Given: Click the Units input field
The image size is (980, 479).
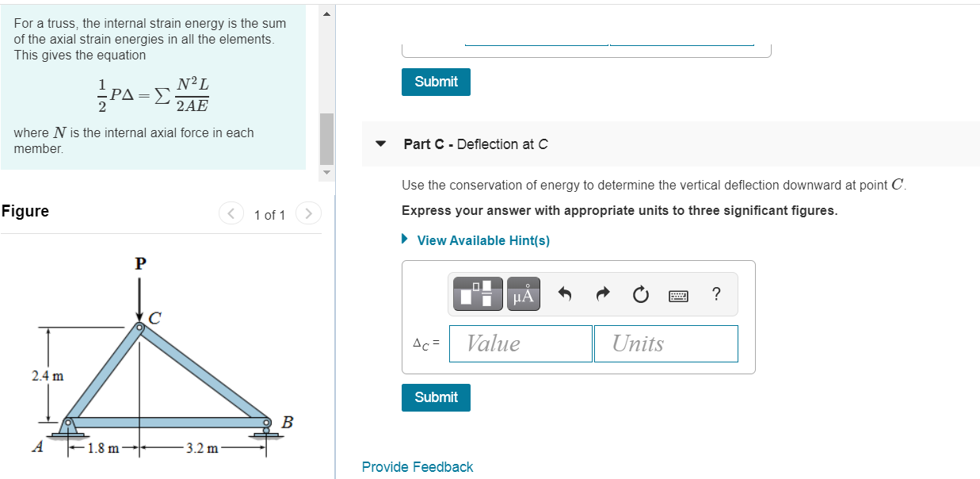Looking at the screenshot, I should pyautogui.click(x=665, y=343).
